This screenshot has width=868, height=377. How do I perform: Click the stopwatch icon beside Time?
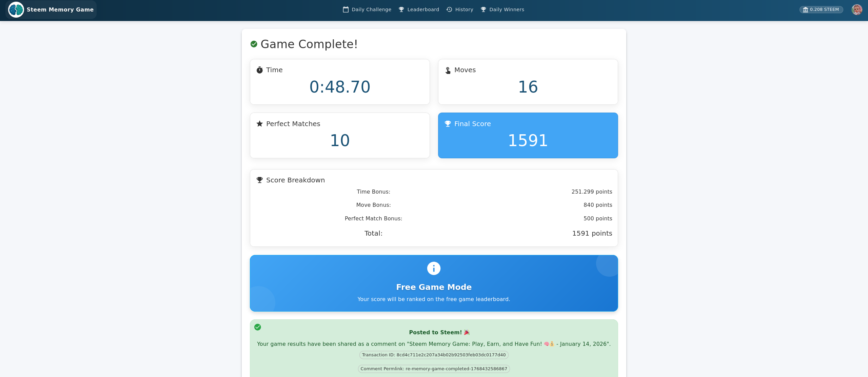260,70
